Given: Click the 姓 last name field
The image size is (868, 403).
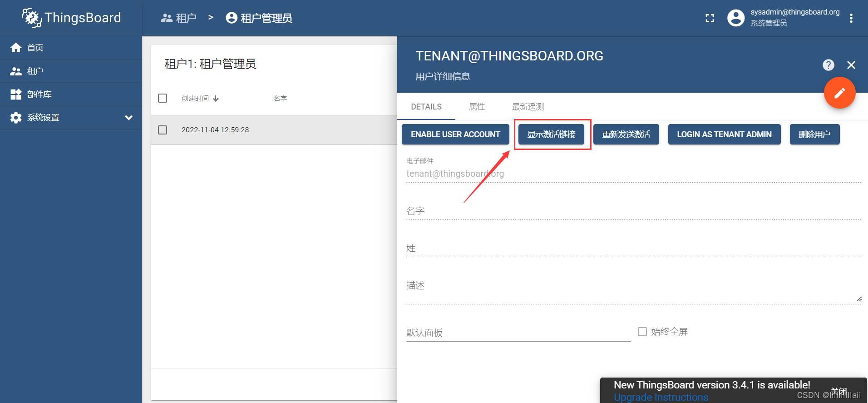Looking at the screenshot, I should [x=634, y=248].
